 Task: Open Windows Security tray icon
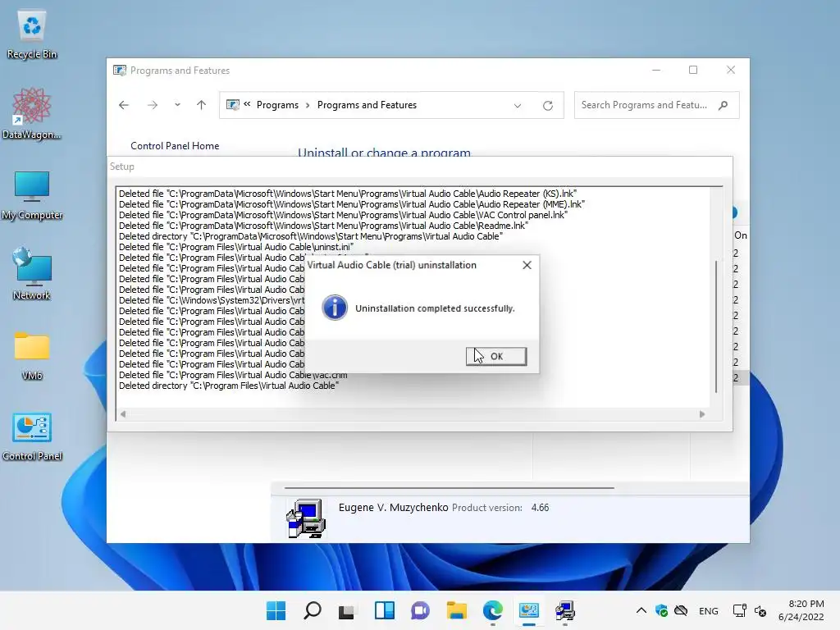662,610
